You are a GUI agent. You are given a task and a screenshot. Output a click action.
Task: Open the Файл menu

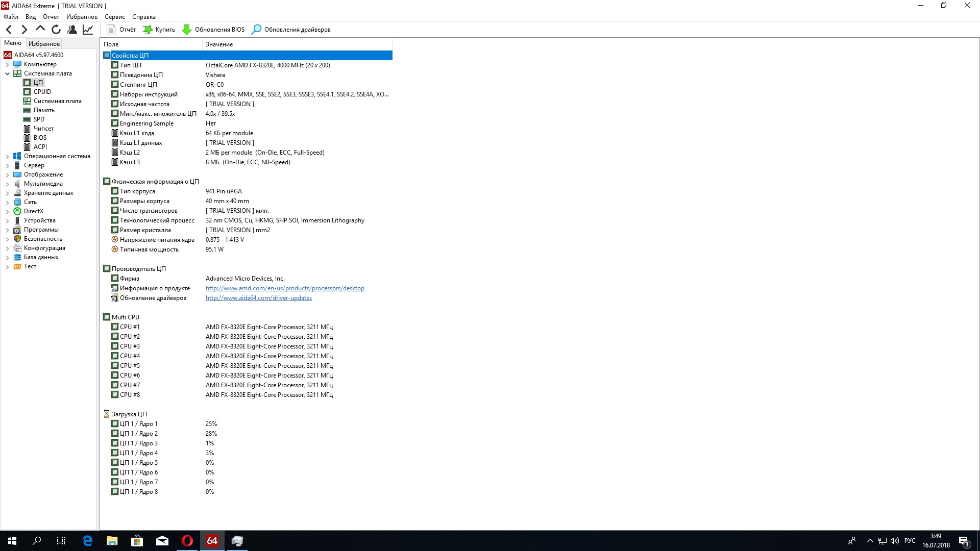11,17
